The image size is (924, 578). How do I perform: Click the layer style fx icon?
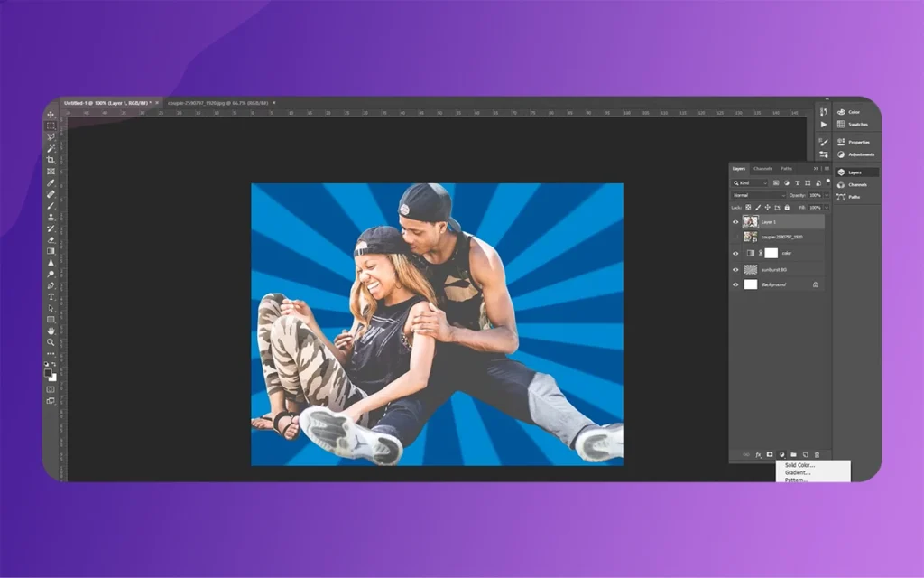[x=758, y=454]
